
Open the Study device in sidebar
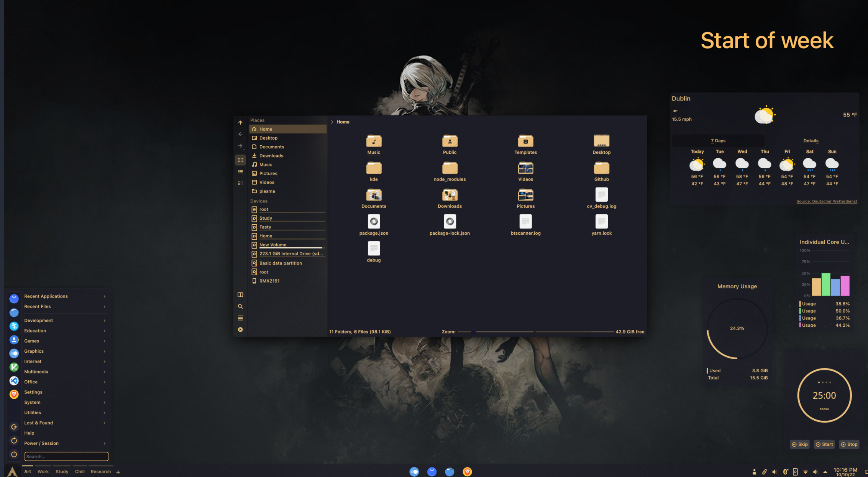click(x=288, y=218)
